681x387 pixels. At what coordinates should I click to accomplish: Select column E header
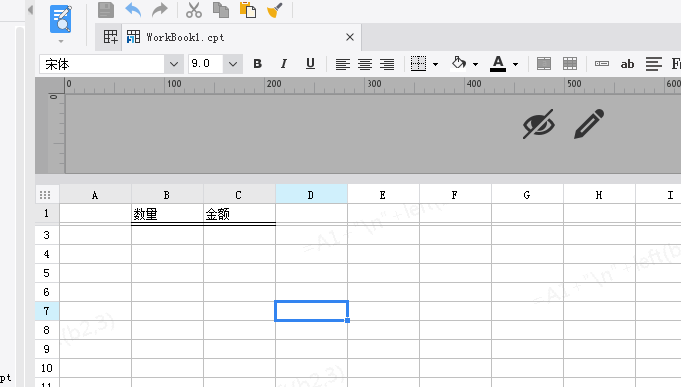click(x=383, y=195)
